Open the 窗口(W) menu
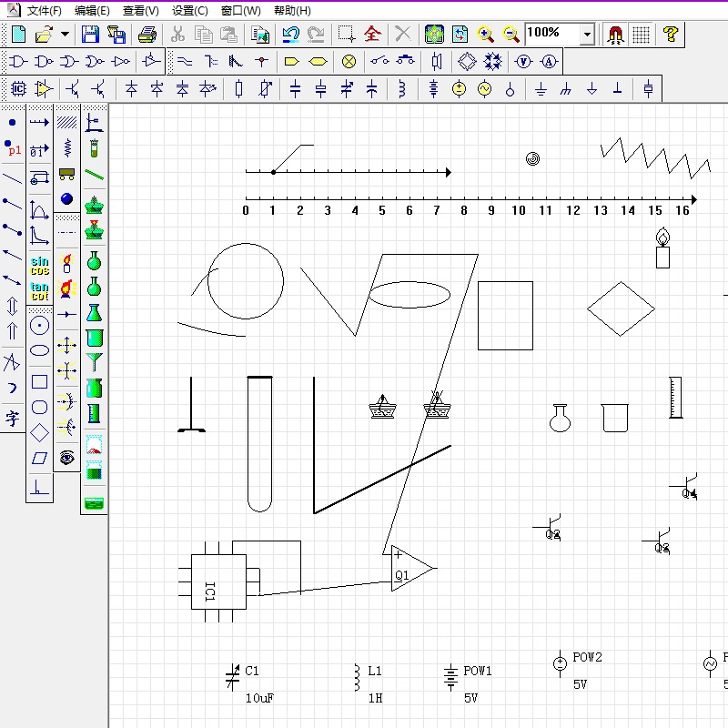 [240, 10]
